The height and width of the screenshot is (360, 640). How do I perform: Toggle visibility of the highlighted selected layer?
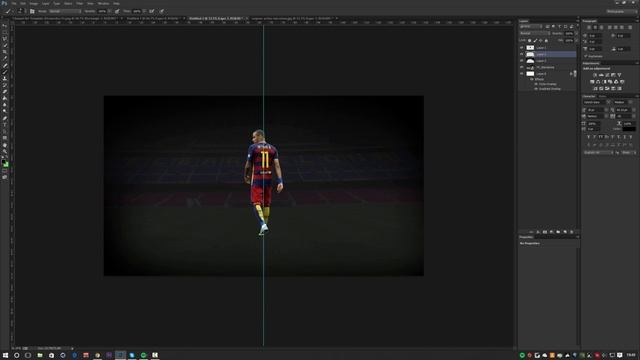click(522, 54)
